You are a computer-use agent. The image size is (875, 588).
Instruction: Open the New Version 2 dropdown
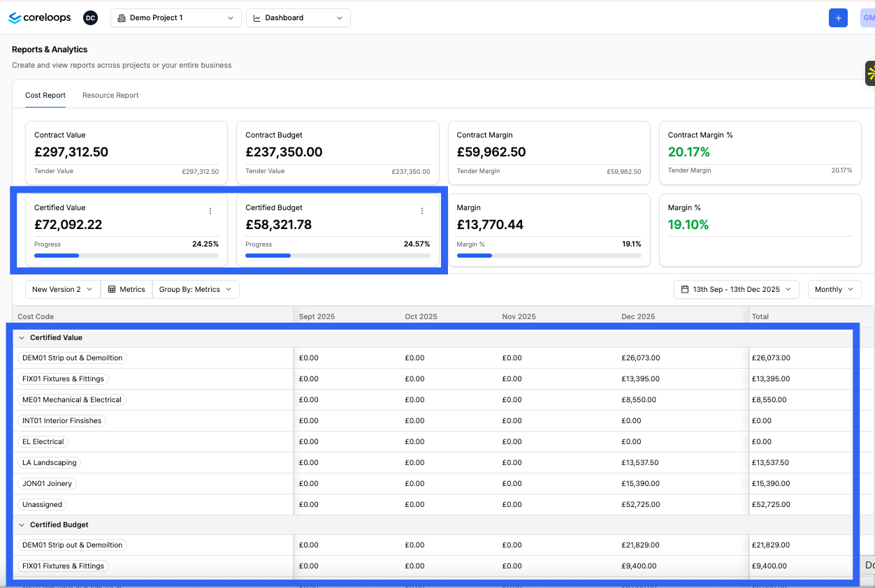pos(63,289)
